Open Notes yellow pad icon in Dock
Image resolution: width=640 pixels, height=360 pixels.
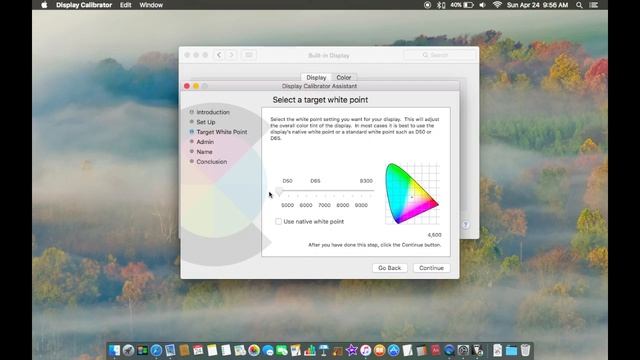[212, 350]
